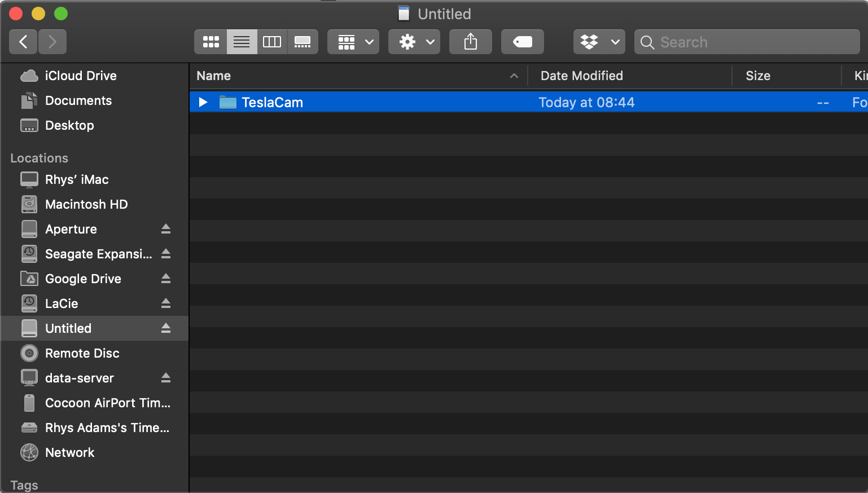This screenshot has width=868, height=493.
Task: Go back using the left arrow button
Action: tap(23, 42)
